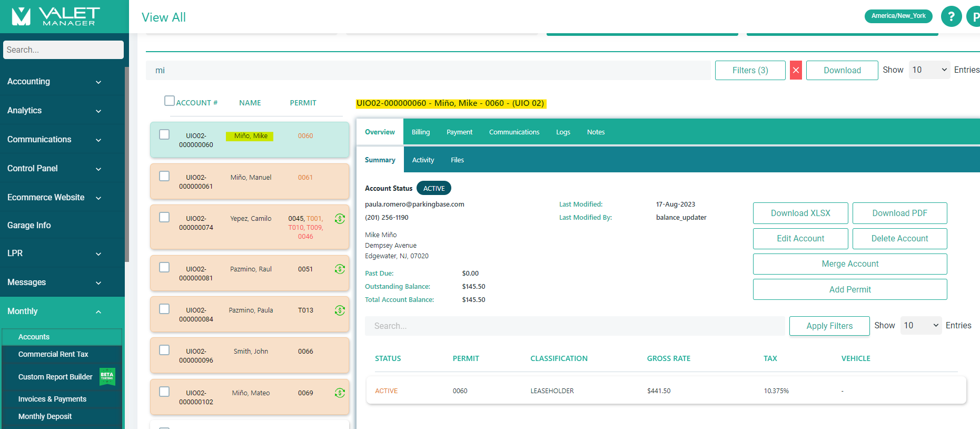Click the BETA badge beside Custom Report Builder
This screenshot has width=980, height=429.
tap(107, 376)
